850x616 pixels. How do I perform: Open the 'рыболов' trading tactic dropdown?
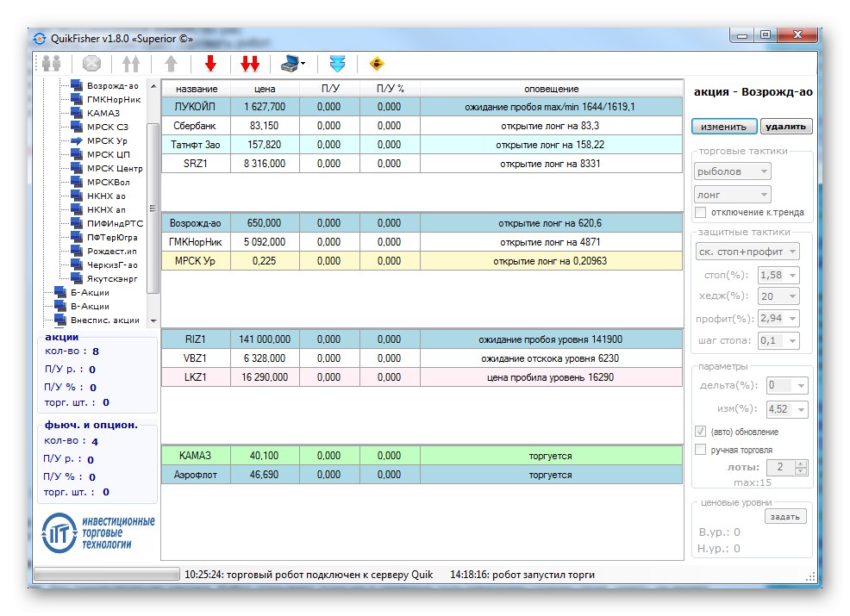(733, 171)
